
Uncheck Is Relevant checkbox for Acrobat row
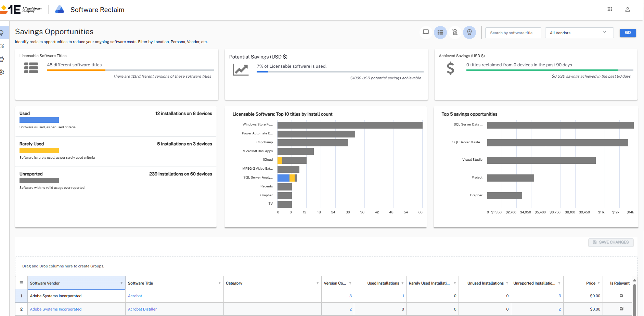pyautogui.click(x=621, y=295)
